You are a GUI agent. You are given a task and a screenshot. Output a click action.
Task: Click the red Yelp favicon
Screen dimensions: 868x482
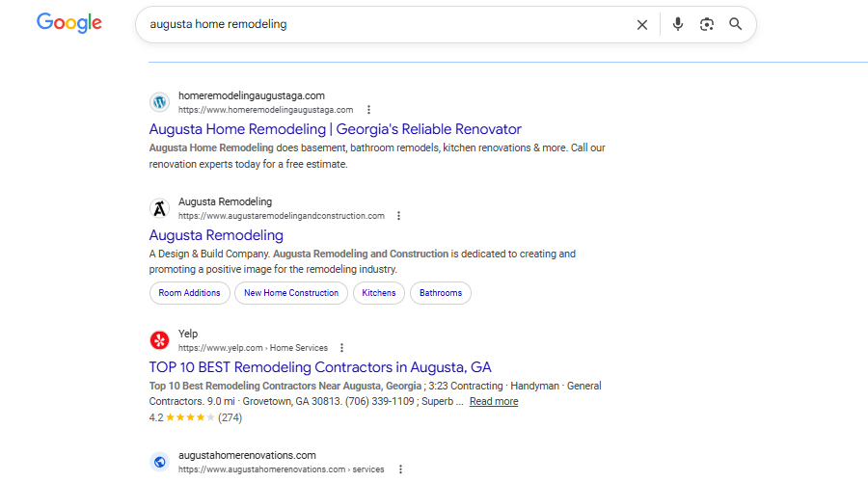tap(160, 340)
